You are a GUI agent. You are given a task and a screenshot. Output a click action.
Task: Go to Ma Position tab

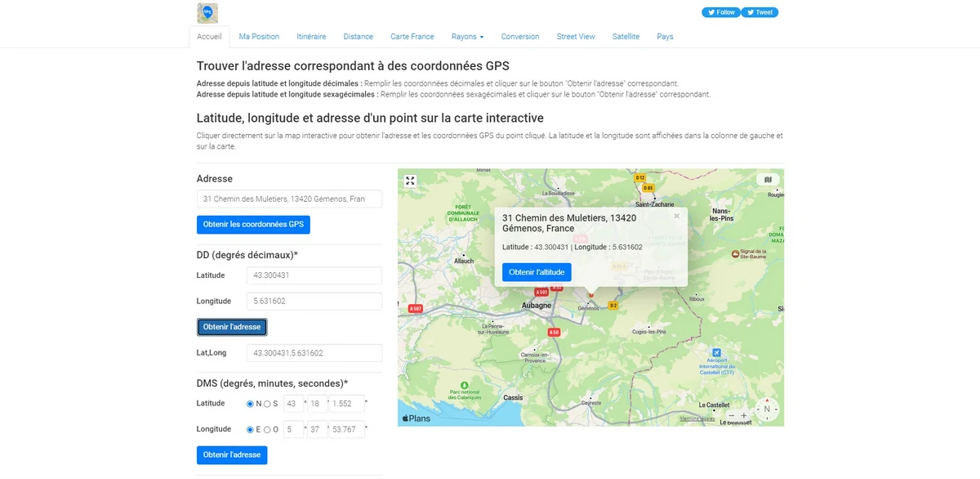[259, 37]
